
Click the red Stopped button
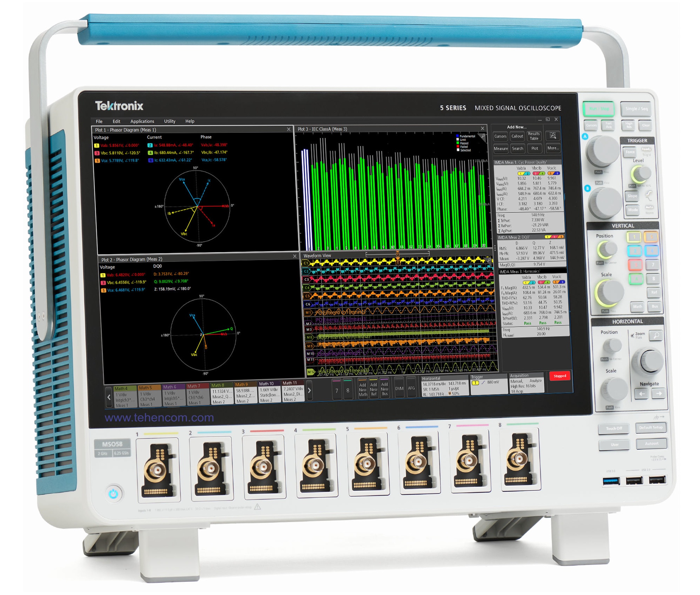click(560, 376)
